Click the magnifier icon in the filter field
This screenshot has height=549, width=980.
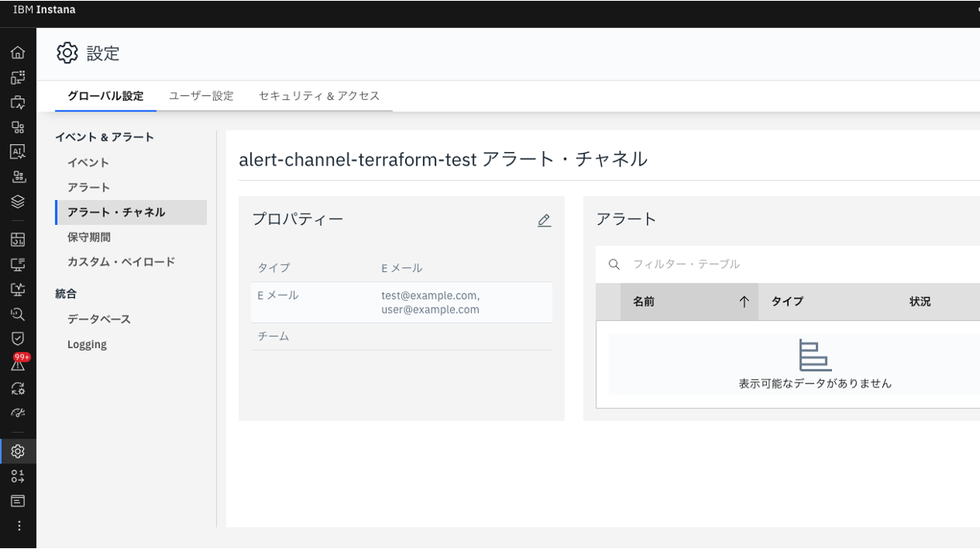614,264
